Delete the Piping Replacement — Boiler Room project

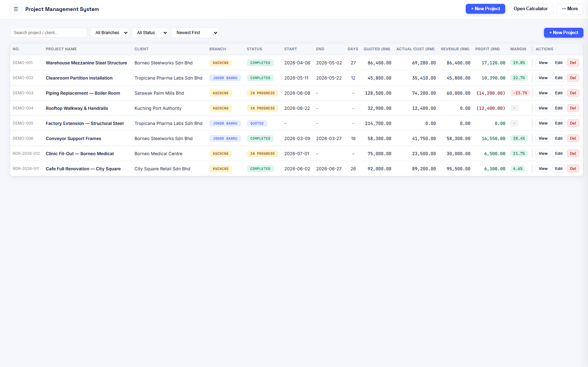pyautogui.click(x=573, y=93)
